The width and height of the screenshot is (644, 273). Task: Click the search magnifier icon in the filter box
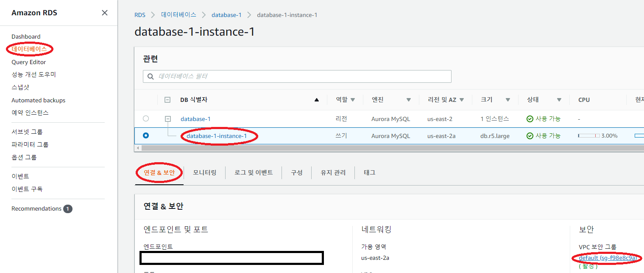pos(151,76)
